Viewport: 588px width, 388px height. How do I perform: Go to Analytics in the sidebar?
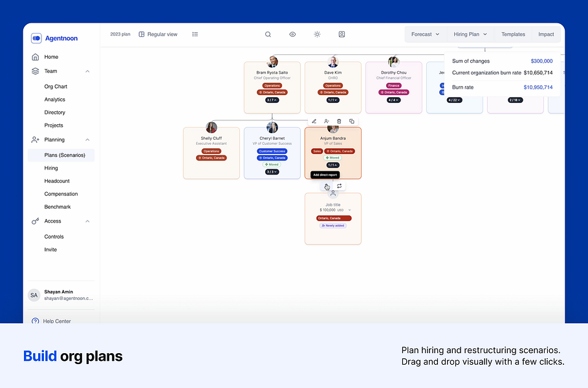(55, 100)
